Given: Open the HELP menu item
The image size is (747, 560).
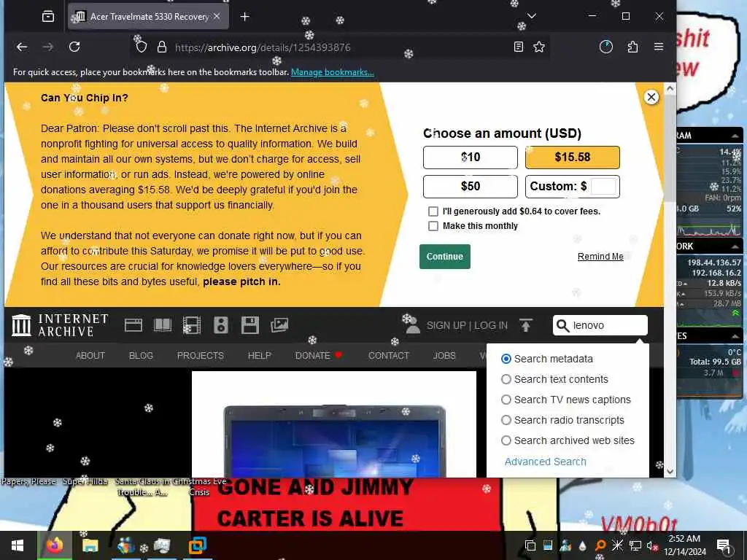Looking at the screenshot, I should 259,355.
